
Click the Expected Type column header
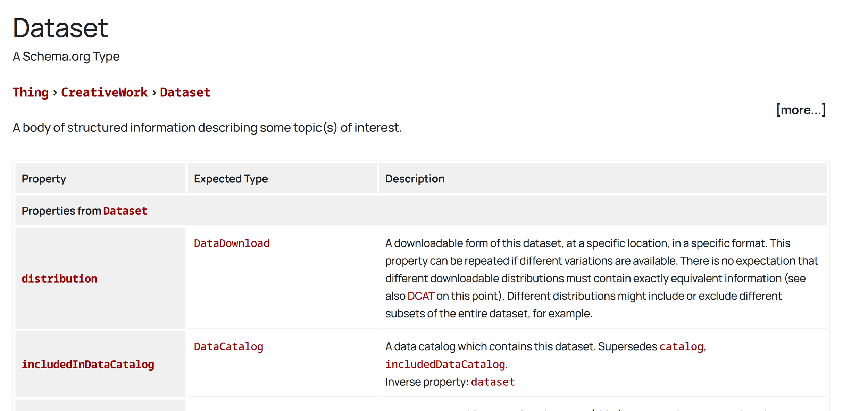(x=231, y=179)
